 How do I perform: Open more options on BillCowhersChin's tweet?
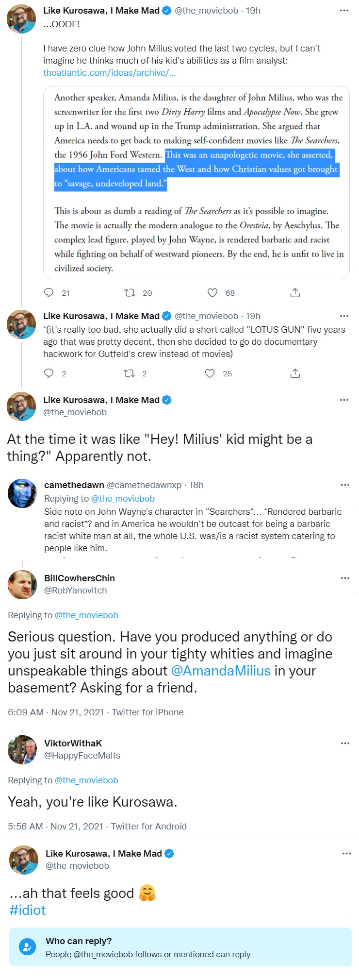345,578
